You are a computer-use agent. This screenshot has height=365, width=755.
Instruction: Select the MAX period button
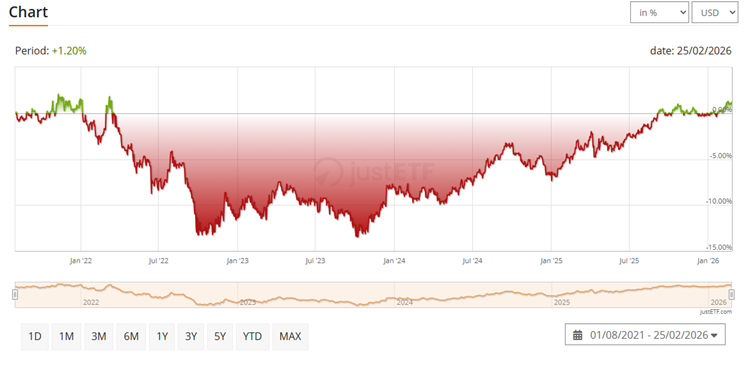tap(290, 336)
